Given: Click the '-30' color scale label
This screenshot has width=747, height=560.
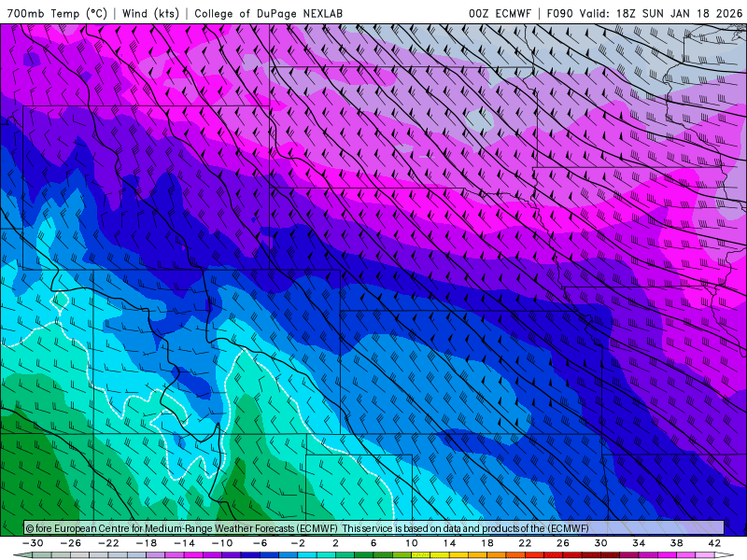Looking at the screenshot, I should [x=33, y=543].
